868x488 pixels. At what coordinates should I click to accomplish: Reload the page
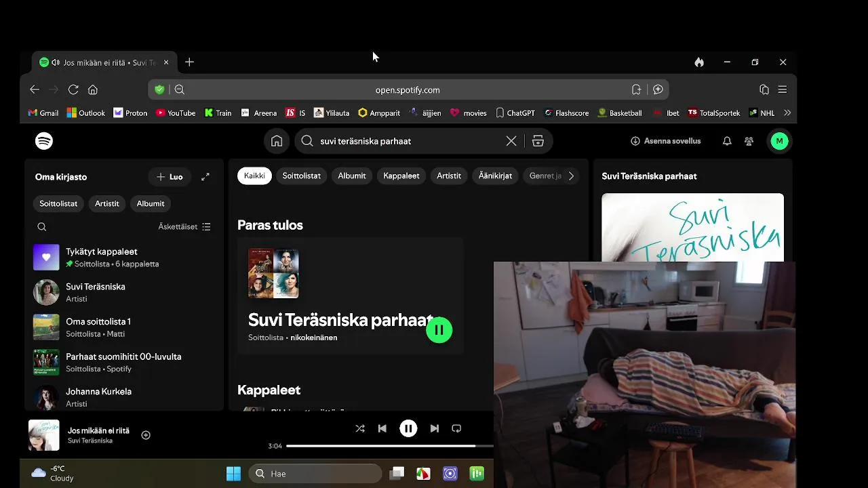click(x=73, y=89)
